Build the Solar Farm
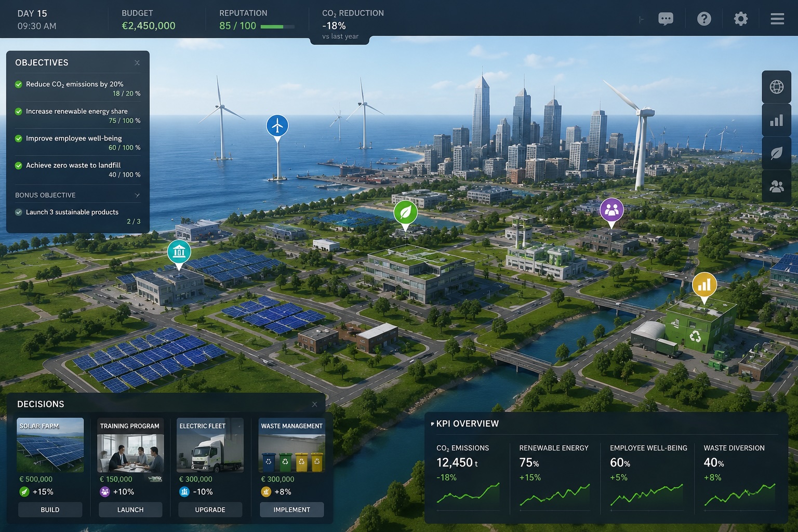This screenshot has width=798, height=532. point(50,510)
